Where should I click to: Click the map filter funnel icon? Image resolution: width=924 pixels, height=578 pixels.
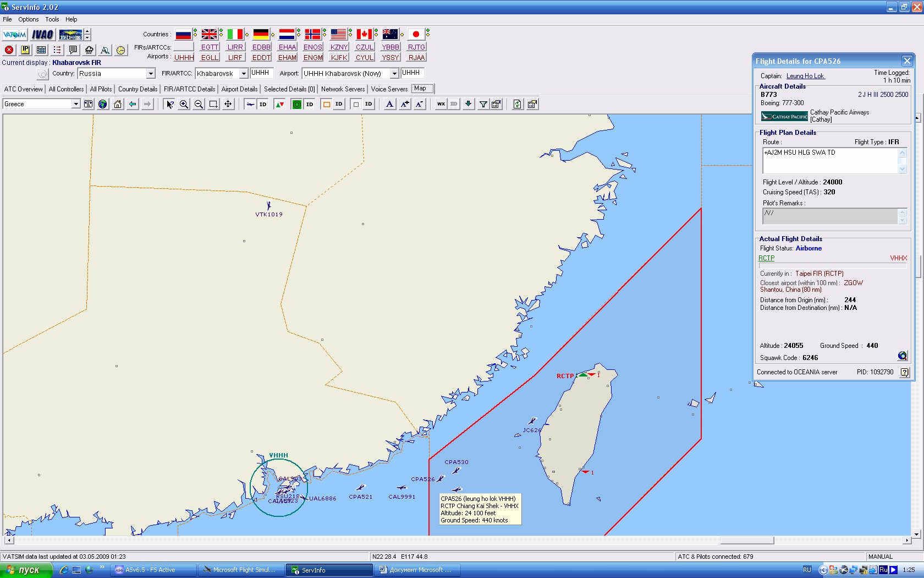click(483, 104)
